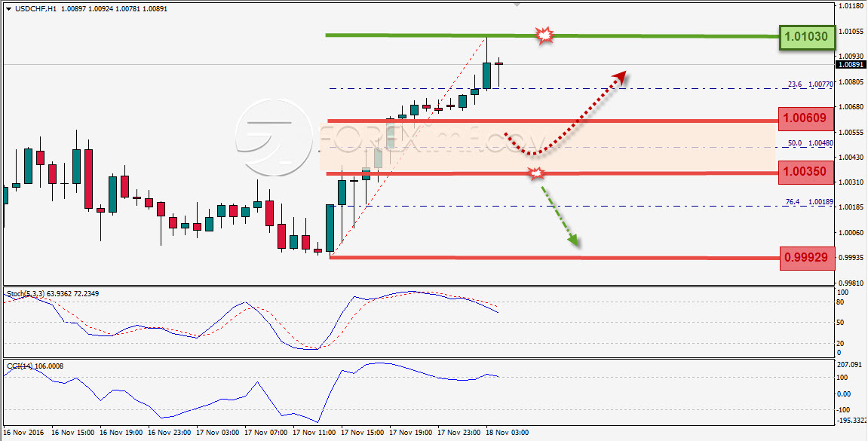
Task: Click the chart shift triangle at top
Action: pos(517,5)
